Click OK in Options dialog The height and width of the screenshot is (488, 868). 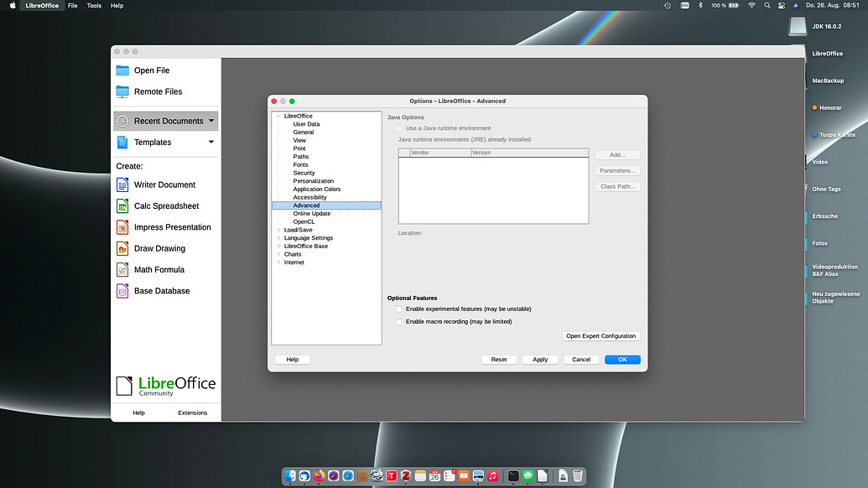coord(622,360)
